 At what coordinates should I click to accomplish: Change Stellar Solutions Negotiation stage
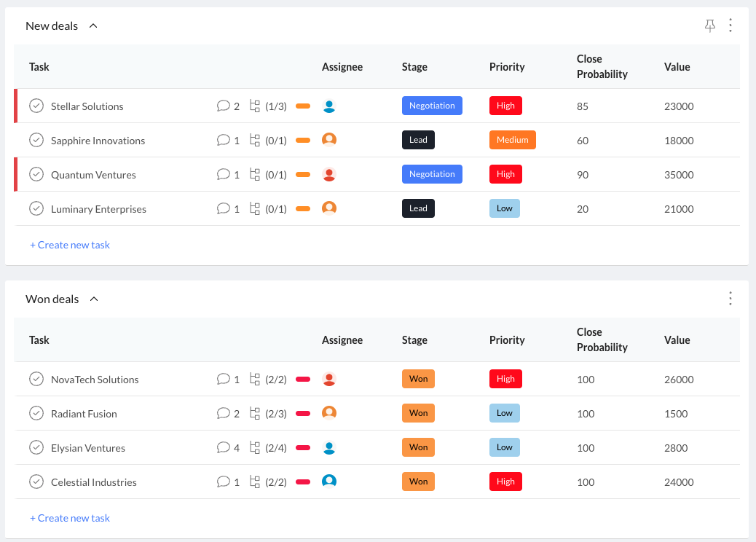point(432,106)
